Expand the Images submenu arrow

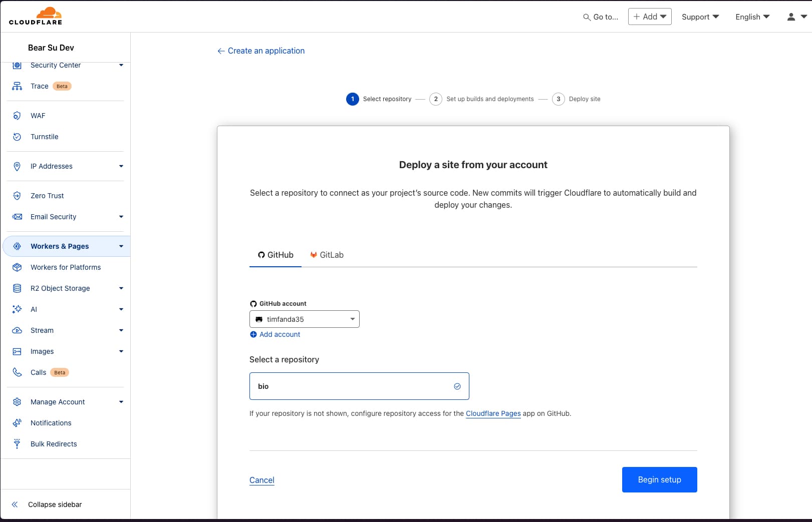pos(121,351)
